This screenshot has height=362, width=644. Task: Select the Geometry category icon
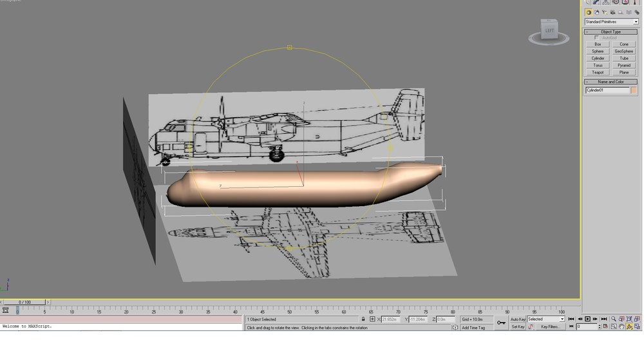click(589, 12)
